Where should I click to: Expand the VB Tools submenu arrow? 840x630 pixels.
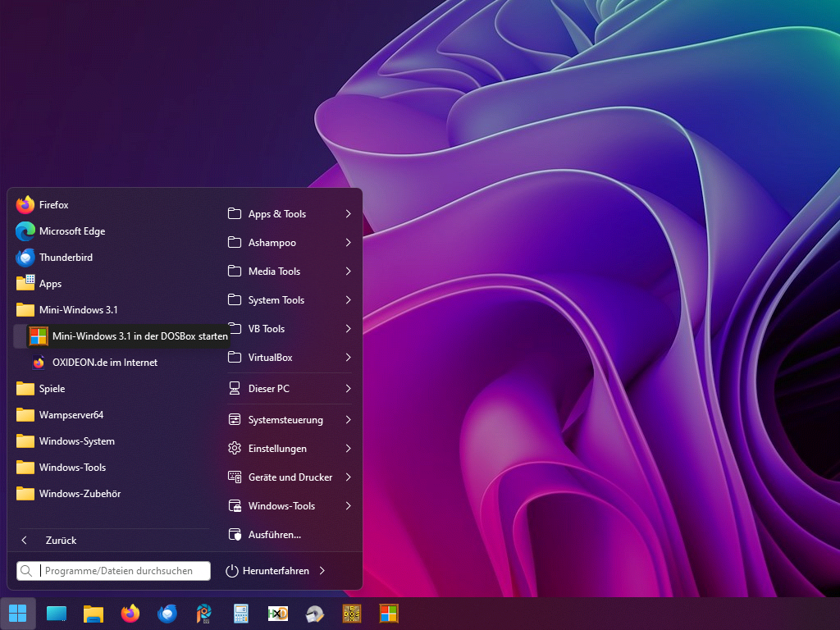point(348,328)
